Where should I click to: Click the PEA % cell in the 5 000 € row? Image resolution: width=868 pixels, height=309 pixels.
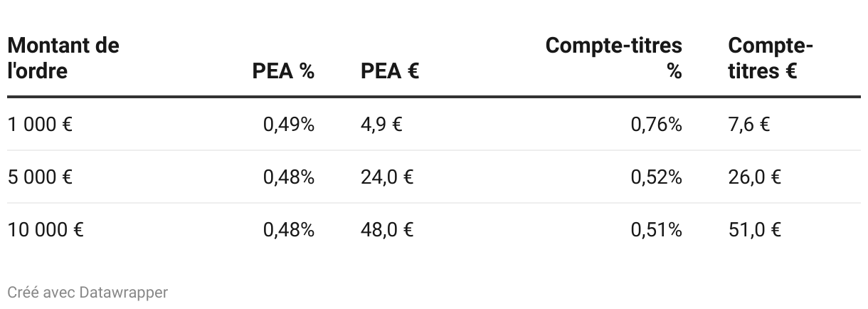(289, 177)
